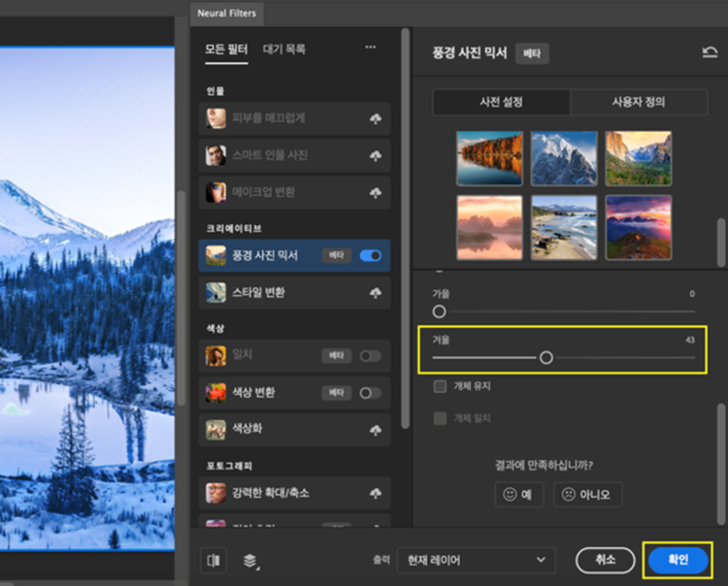
Task: Select the 사용자 정의 tab
Action: pyautogui.click(x=639, y=102)
